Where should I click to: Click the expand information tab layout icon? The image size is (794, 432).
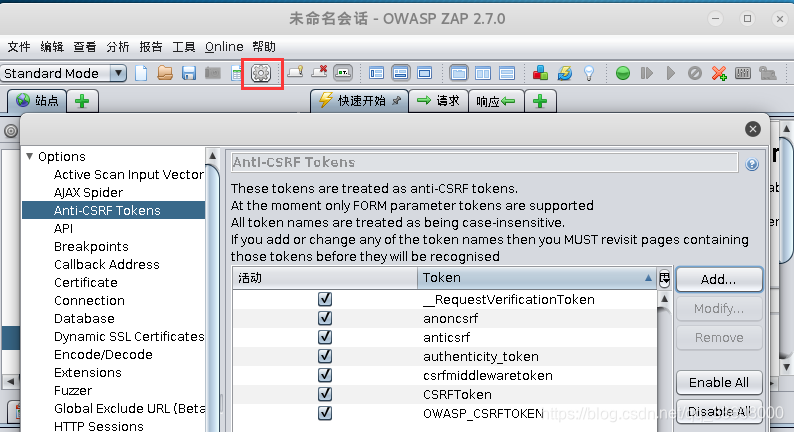tap(400, 73)
